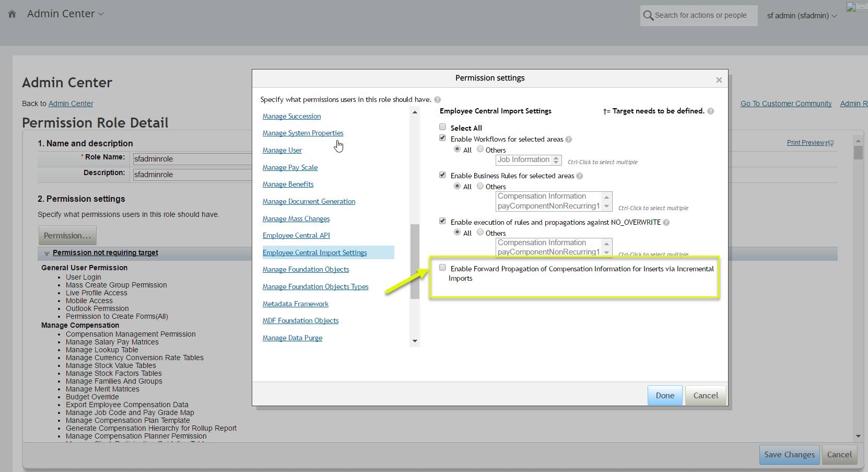
Task: Open Manage System Properties category
Action: (x=303, y=133)
